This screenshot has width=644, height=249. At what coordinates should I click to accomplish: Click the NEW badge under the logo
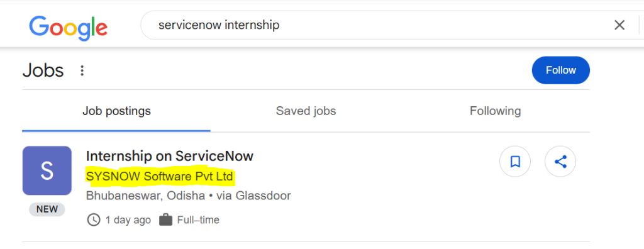[47, 209]
